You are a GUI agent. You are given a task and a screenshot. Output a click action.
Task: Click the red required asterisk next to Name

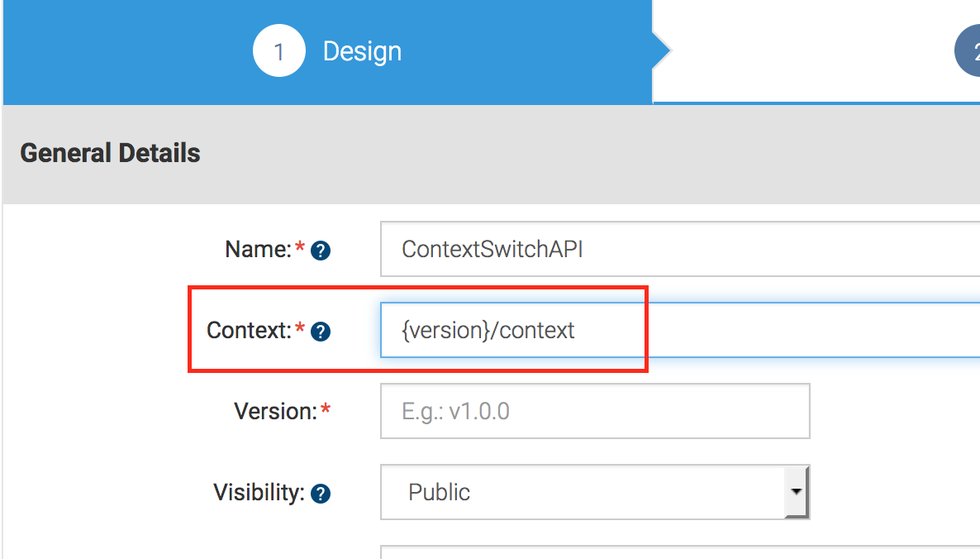(x=299, y=246)
